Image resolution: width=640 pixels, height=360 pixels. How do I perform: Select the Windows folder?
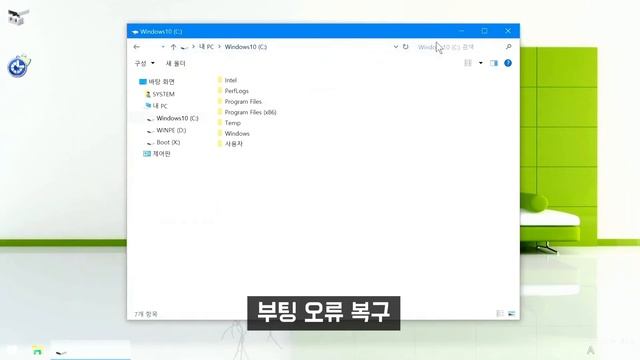click(x=233, y=133)
